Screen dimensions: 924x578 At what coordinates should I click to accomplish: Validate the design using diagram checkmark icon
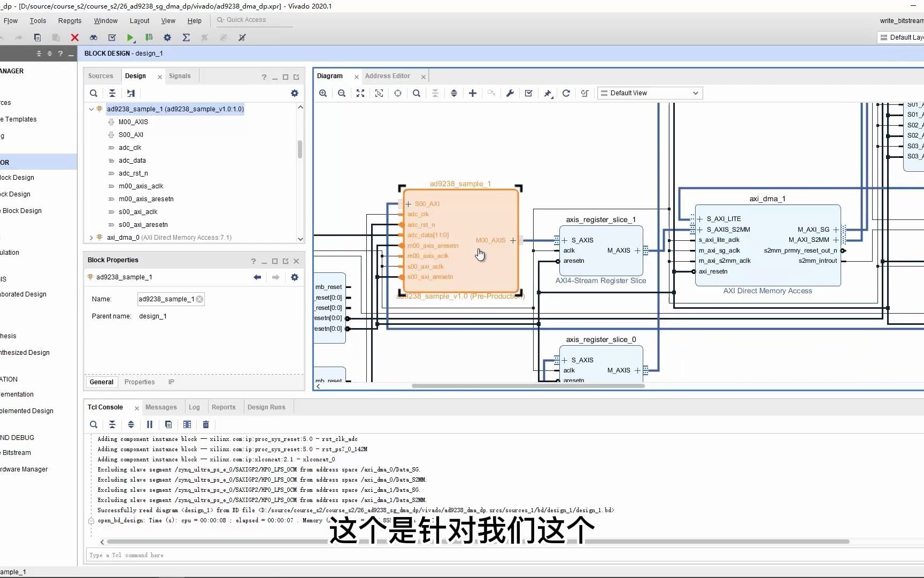(529, 93)
